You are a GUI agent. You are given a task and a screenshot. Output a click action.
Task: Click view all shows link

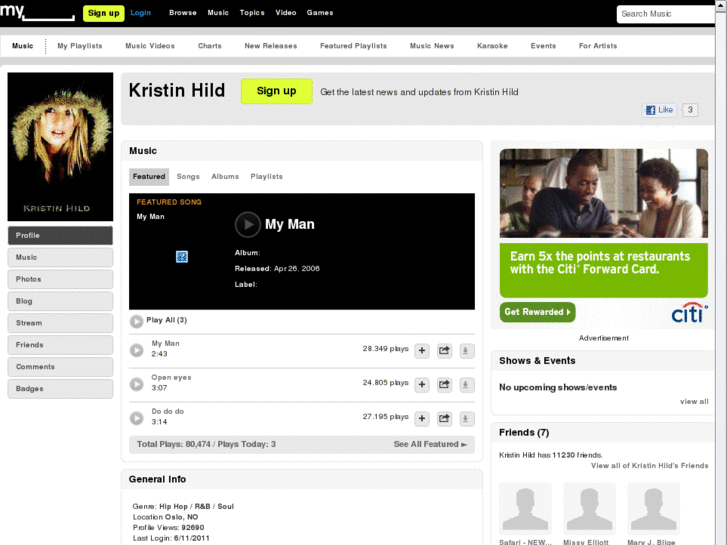694,402
